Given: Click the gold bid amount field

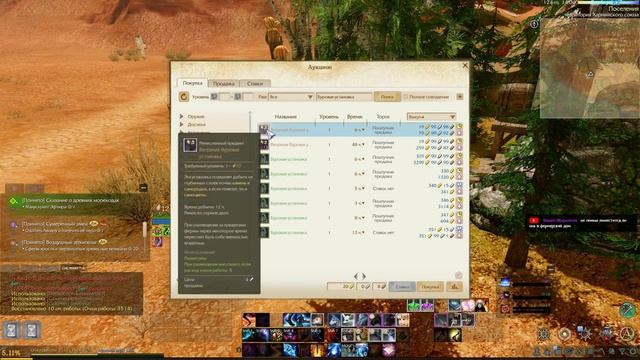Looking at the screenshot, I should point(341,287).
